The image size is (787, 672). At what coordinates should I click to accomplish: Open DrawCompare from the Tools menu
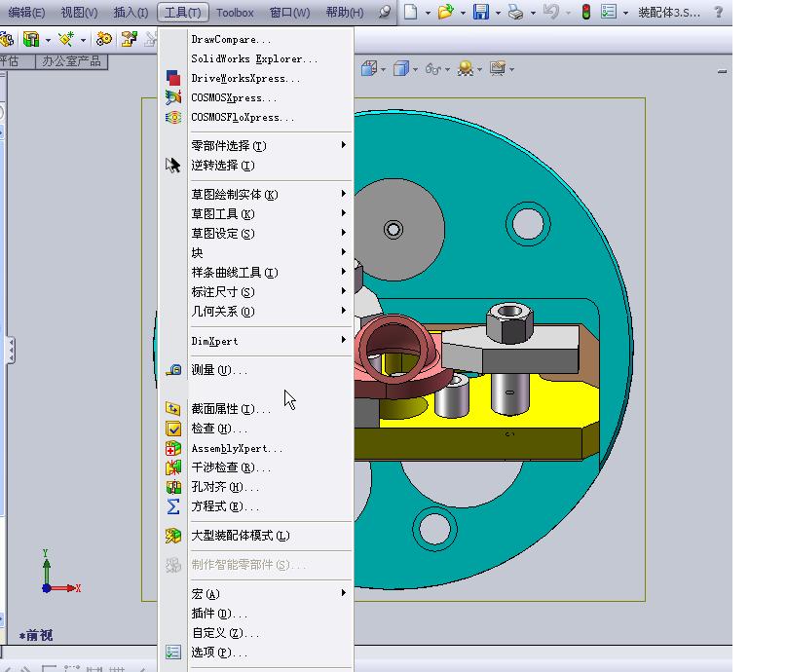click(x=231, y=39)
